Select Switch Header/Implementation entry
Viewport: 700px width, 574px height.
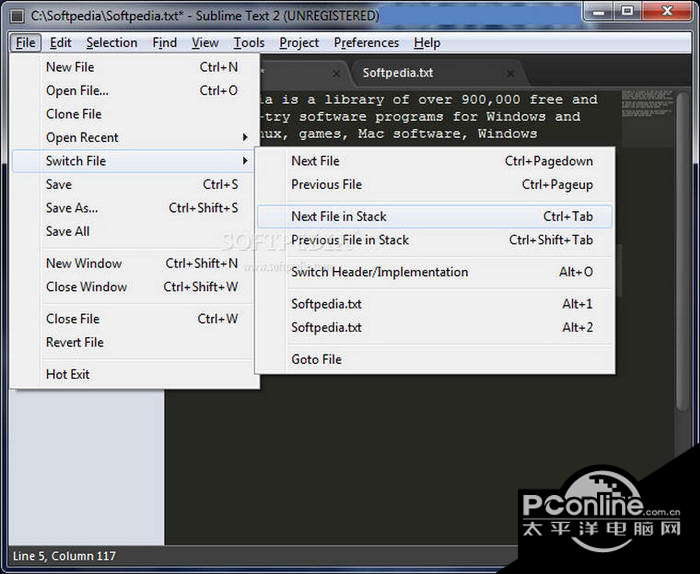(x=434, y=272)
